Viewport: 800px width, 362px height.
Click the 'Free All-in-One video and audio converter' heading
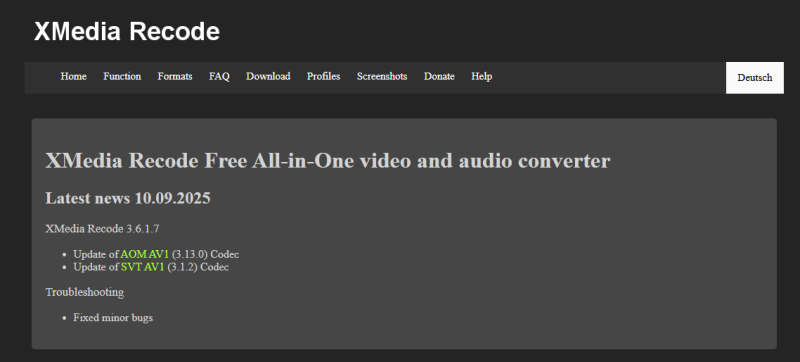pos(328,161)
